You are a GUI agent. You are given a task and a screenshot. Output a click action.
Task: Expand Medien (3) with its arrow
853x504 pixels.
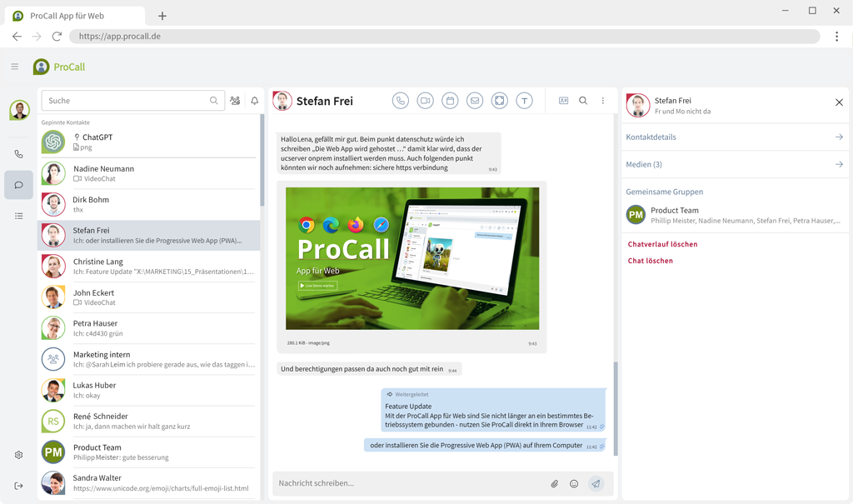839,164
